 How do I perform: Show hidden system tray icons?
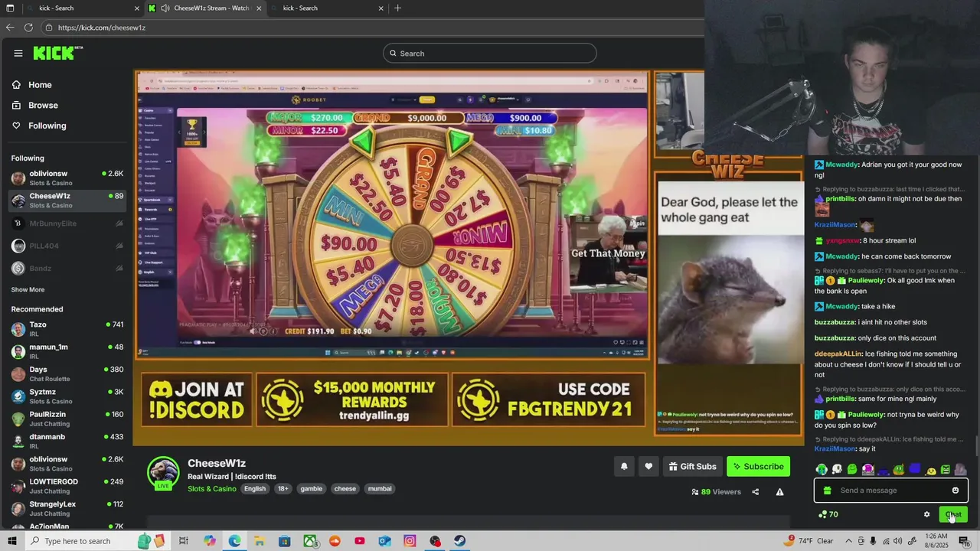pos(848,541)
